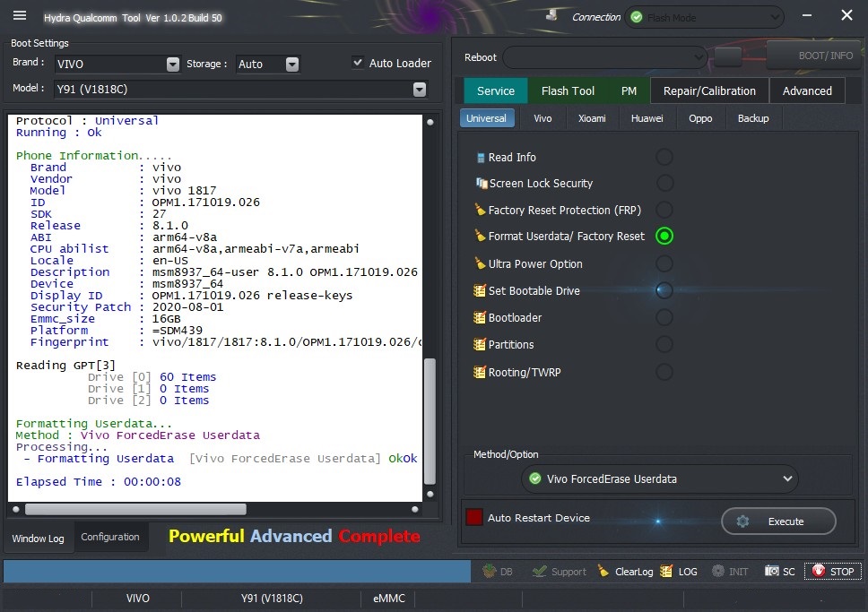The image size is (868, 612).
Task: Stop the current operation with STOP
Action: click(833, 572)
